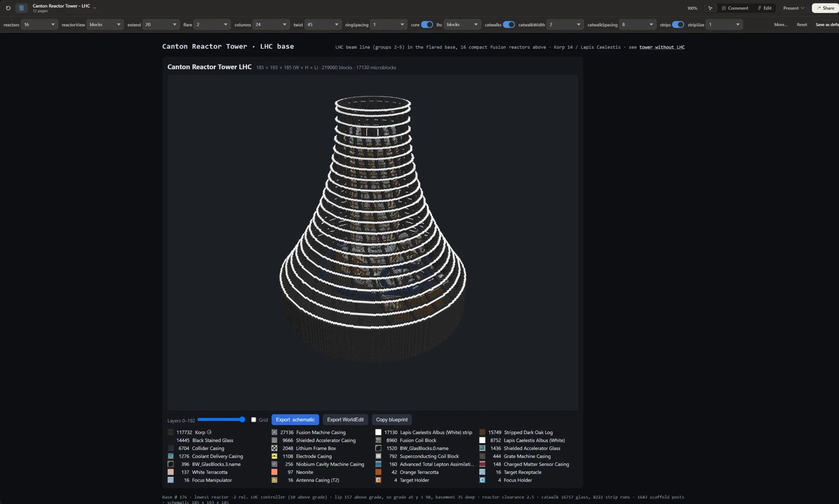The image size is (839, 504).
Task: Open the catwalkSpacing dropdown
Action: (638, 25)
